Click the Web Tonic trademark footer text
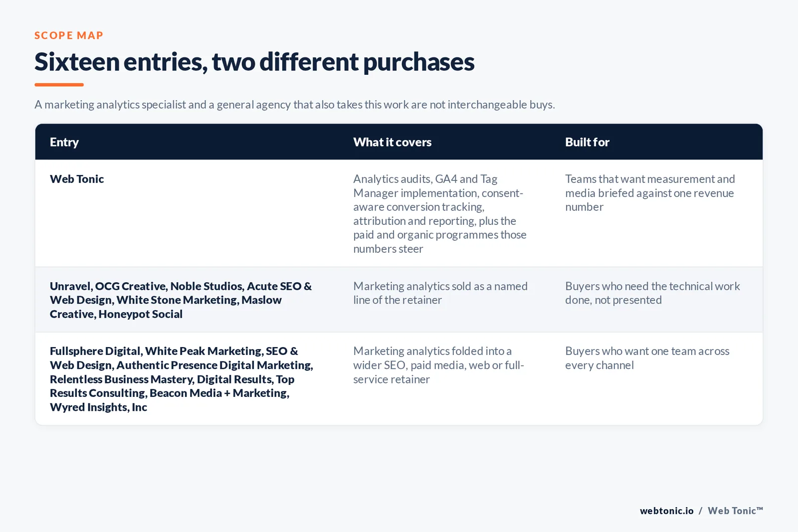Screen dimensions: 798x532 [736, 511]
